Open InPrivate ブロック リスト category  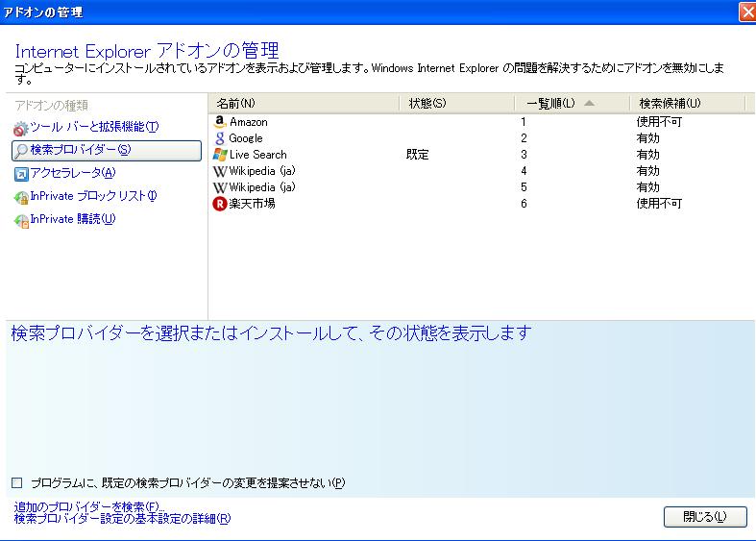pyautogui.click(x=93, y=196)
